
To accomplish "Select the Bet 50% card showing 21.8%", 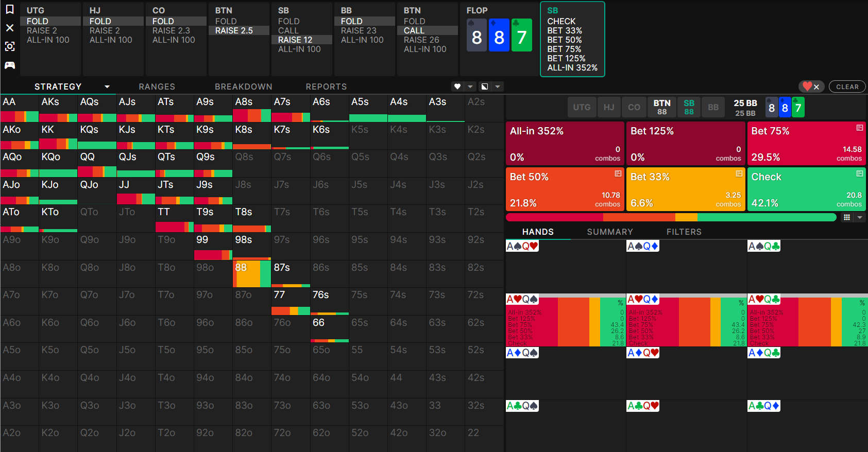I will tap(565, 189).
